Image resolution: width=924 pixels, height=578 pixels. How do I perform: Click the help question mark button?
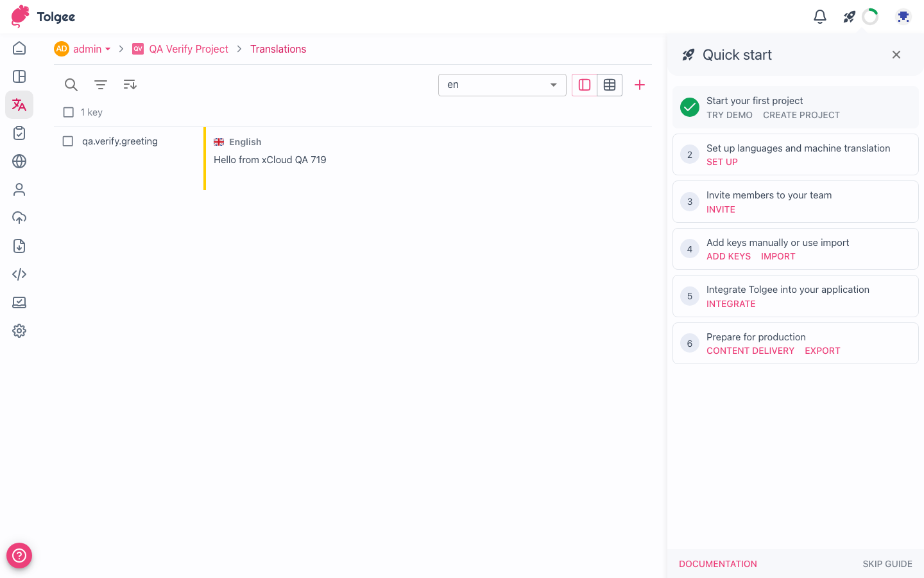[19, 556]
